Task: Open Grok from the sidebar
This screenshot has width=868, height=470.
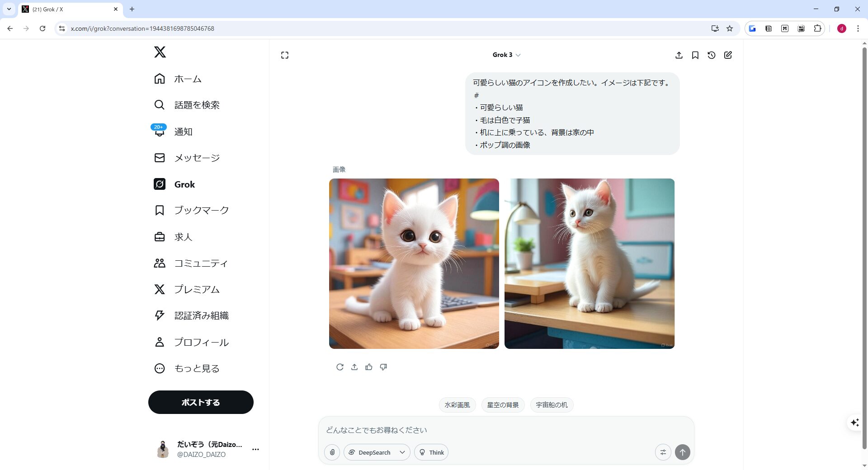Action: [x=184, y=184]
